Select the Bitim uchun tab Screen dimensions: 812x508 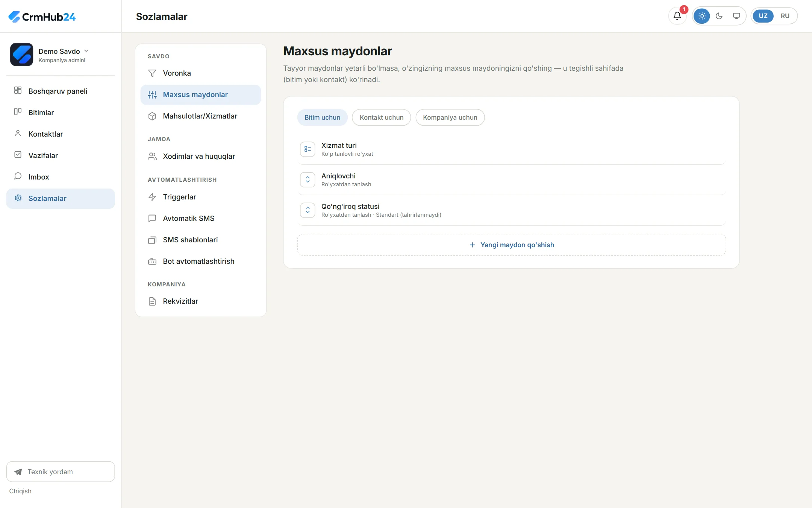pyautogui.click(x=322, y=117)
